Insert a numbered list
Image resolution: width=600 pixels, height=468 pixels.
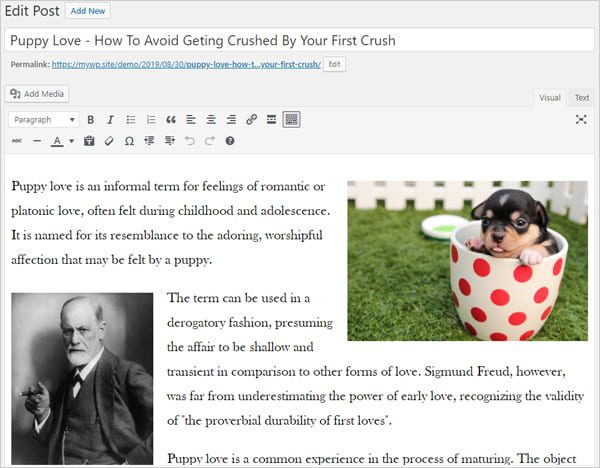[151, 120]
